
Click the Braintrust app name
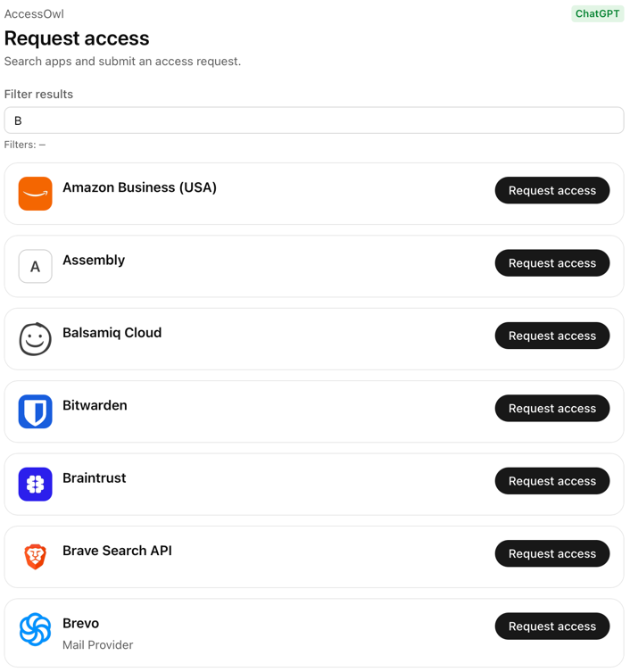tap(94, 478)
